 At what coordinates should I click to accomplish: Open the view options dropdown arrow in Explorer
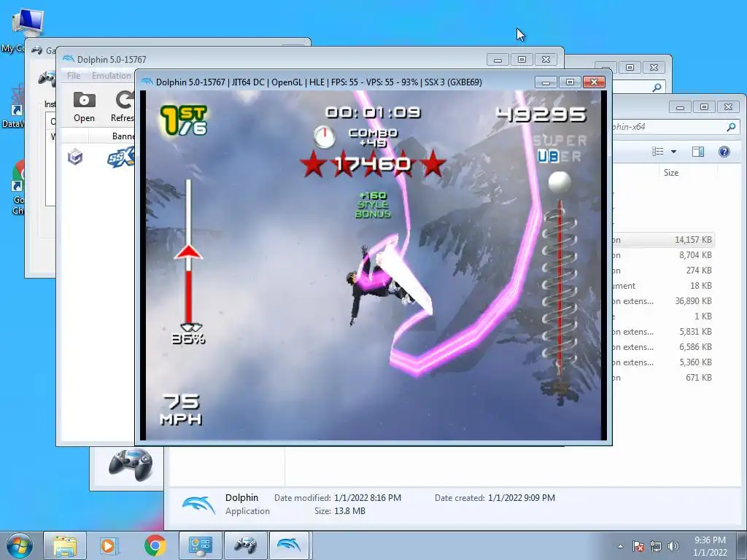673,152
